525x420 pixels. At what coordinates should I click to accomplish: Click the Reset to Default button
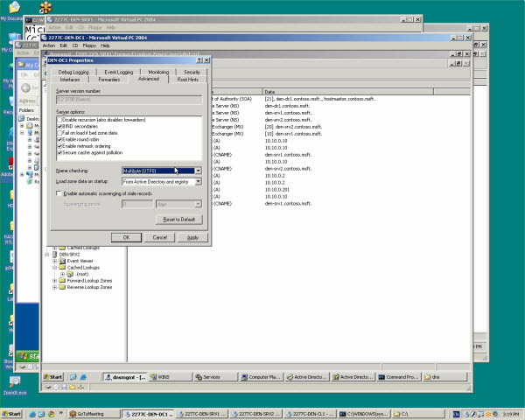pyautogui.click(x=180, y=219)
